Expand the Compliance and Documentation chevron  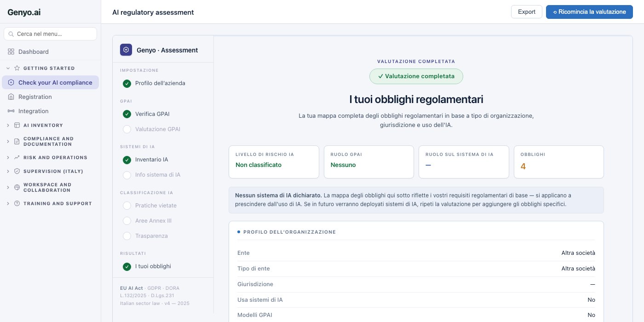coord(8,141)
